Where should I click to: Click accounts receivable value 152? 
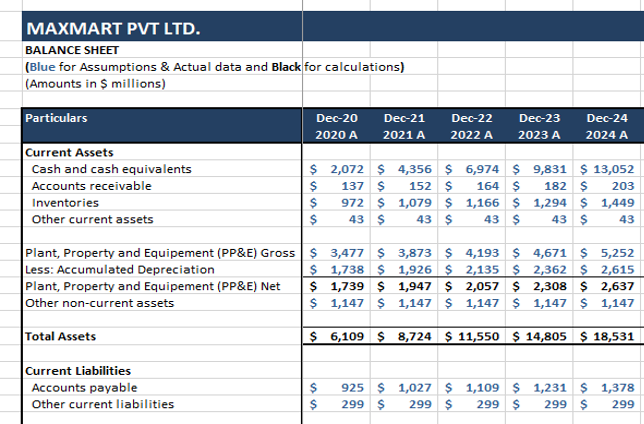[x=420, y=186]
